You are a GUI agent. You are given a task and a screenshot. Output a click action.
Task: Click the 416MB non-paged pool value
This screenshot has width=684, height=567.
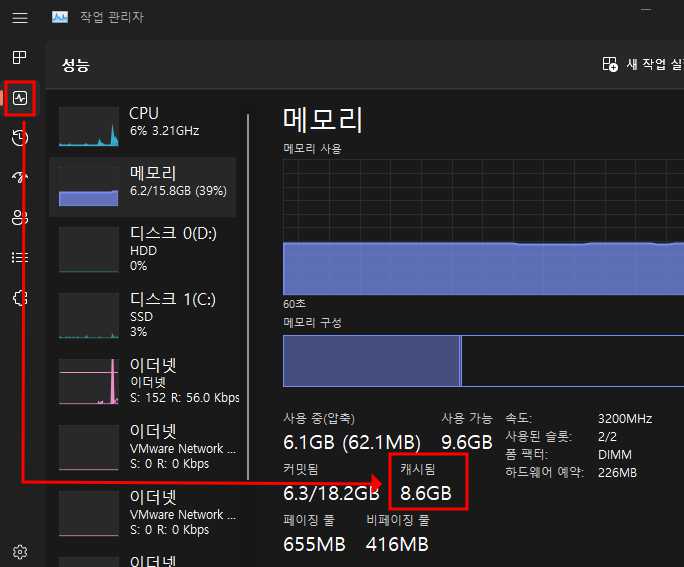tap(397, 544)
